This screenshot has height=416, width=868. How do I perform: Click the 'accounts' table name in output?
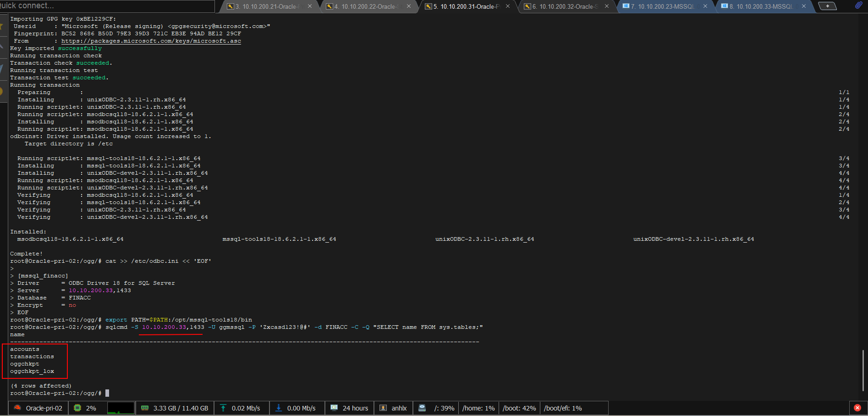[x=25, y=349]
